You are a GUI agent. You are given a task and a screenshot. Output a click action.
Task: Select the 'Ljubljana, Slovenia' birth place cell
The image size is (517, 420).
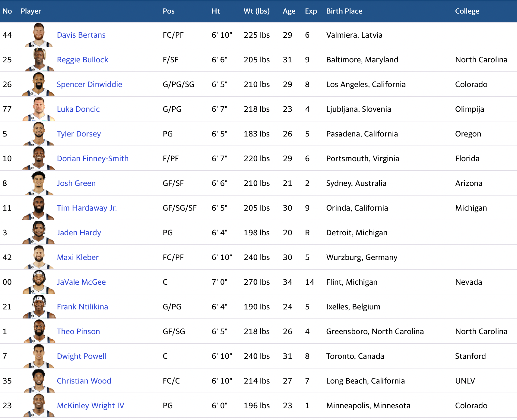(x=359, y=109)
